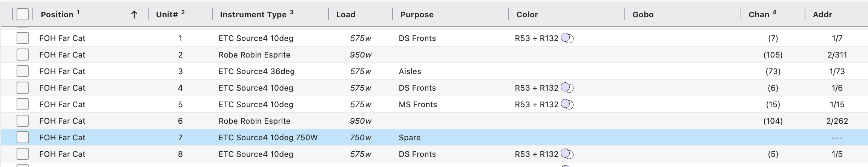Click the address 2/262 cell

point(837,121)
